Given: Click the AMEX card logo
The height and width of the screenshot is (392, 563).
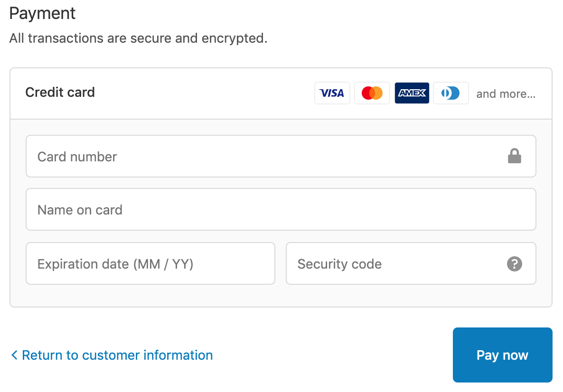Looking at the screenshot, I should point(412,93).
